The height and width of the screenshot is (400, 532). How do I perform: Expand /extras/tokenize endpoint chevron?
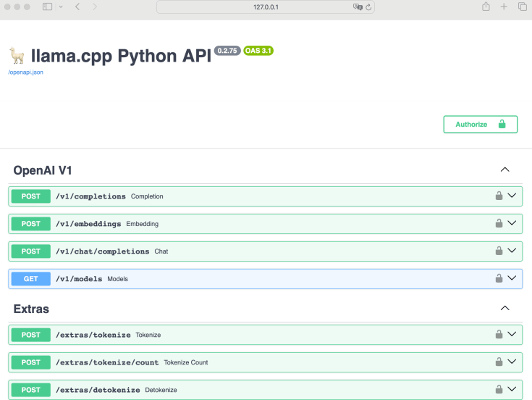(512, 334)
